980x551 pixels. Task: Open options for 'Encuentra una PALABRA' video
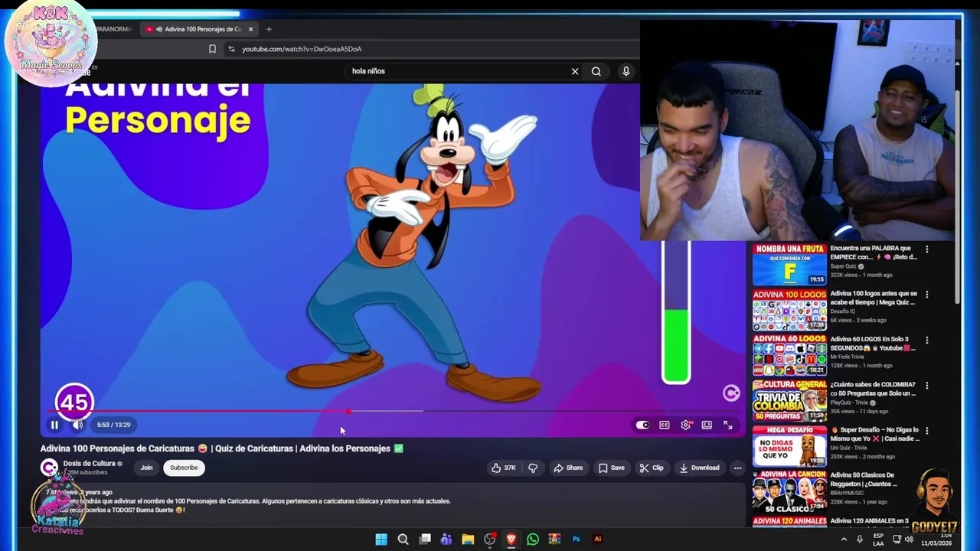(x=927, y=249)
